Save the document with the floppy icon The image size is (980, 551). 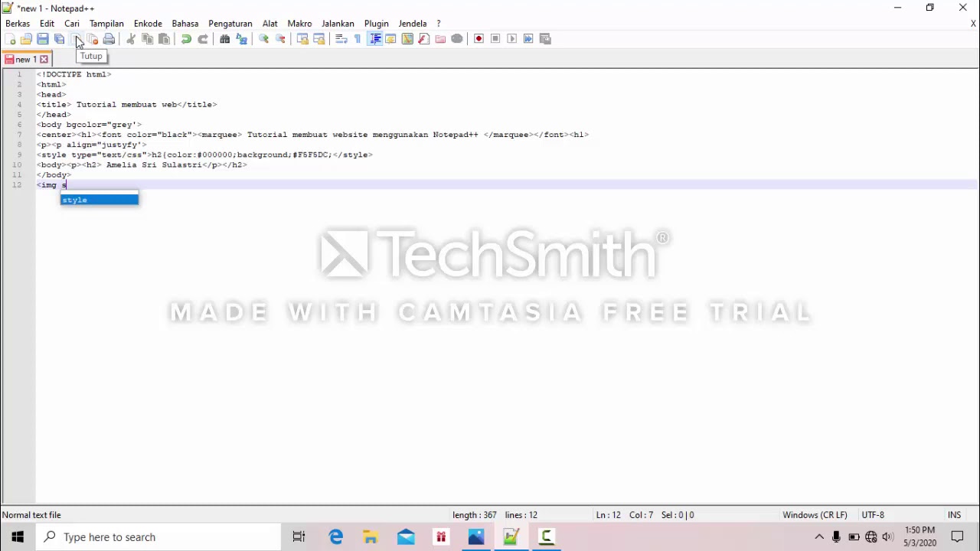coord(43,39)
